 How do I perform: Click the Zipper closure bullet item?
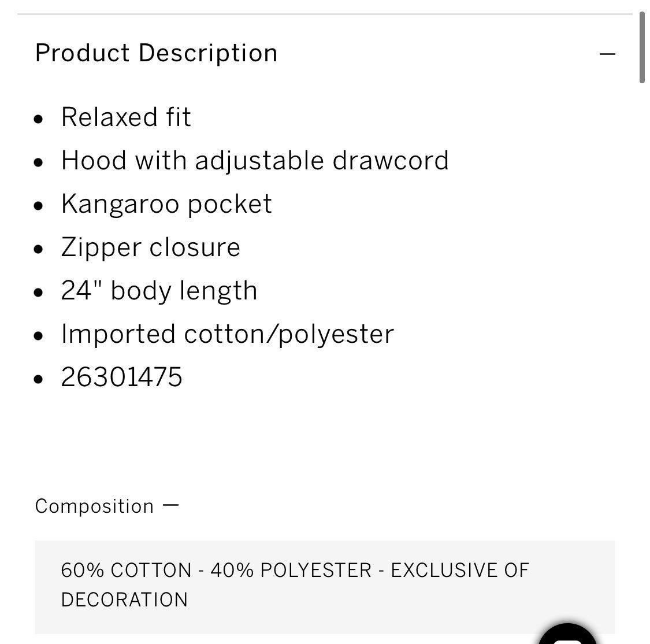tap(150, 247)
